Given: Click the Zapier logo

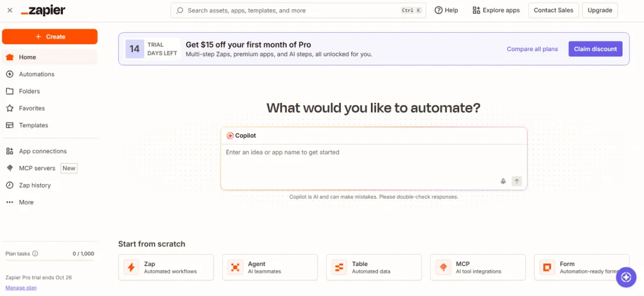Looking at the screenshot, I should 43,11.
